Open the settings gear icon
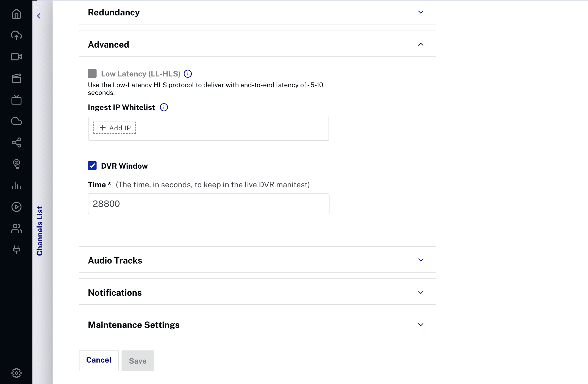 tap(16, 373)
